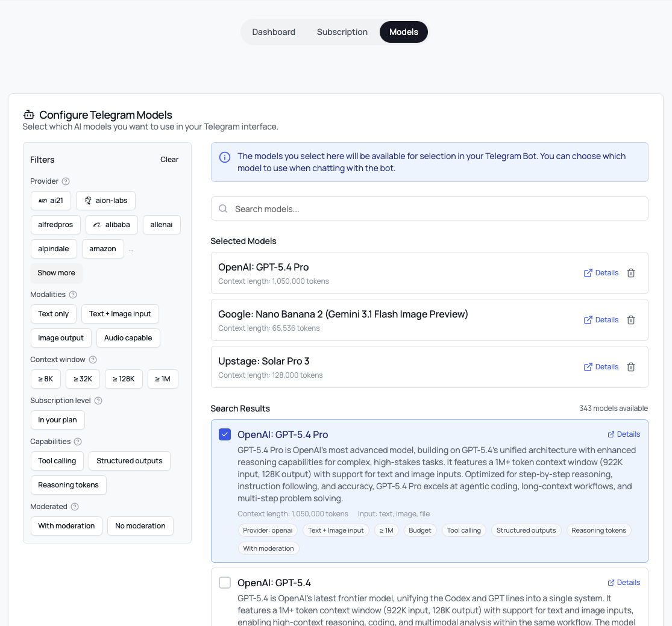Remove Google Nano Banana 2 via trash icon
Image resolution: width=672 pixels, height=626 pixels.
631,320
